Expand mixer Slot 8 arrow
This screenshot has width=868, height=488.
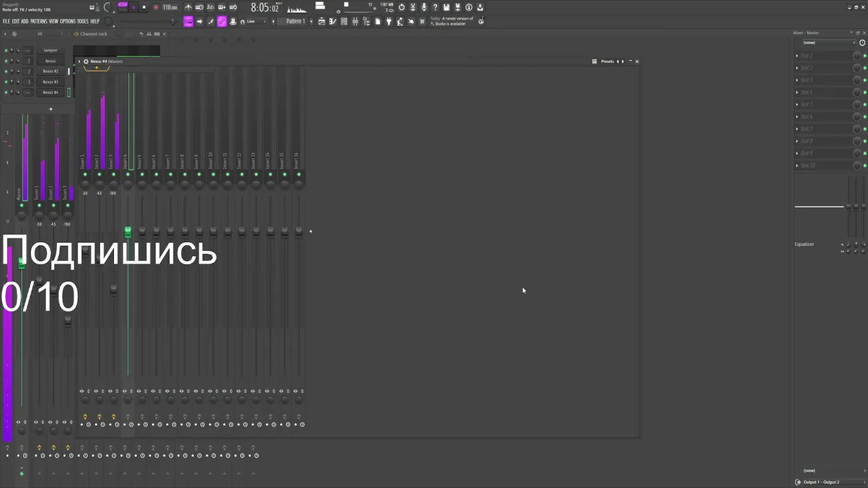point(797,141)
